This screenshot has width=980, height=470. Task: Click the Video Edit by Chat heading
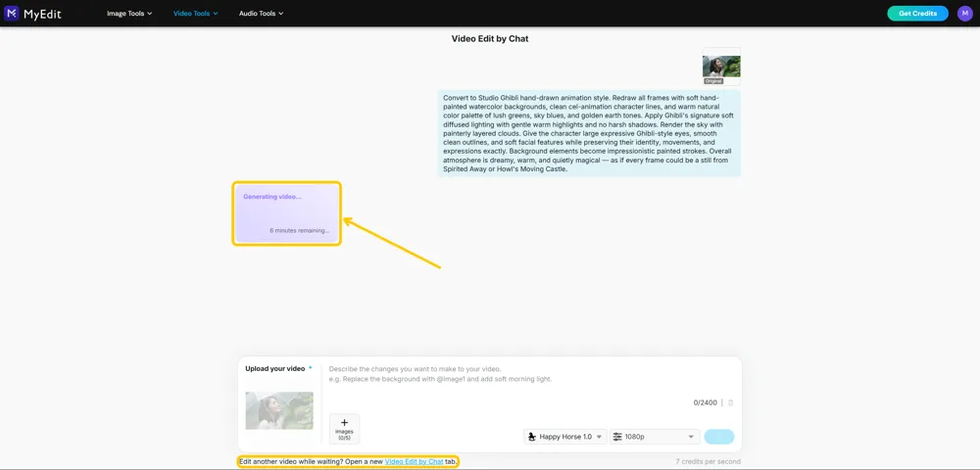click(490, 39)
